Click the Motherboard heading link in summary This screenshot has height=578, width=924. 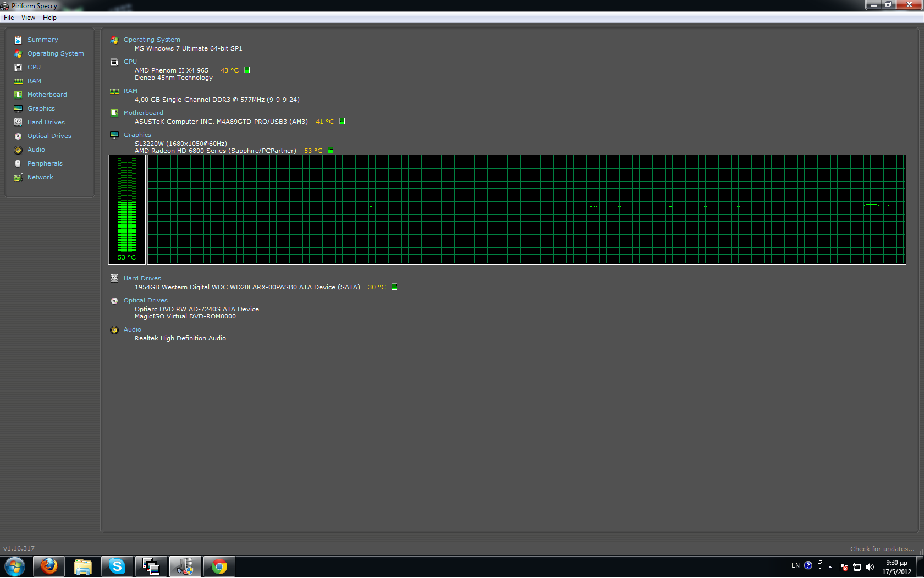pos(144,113)
